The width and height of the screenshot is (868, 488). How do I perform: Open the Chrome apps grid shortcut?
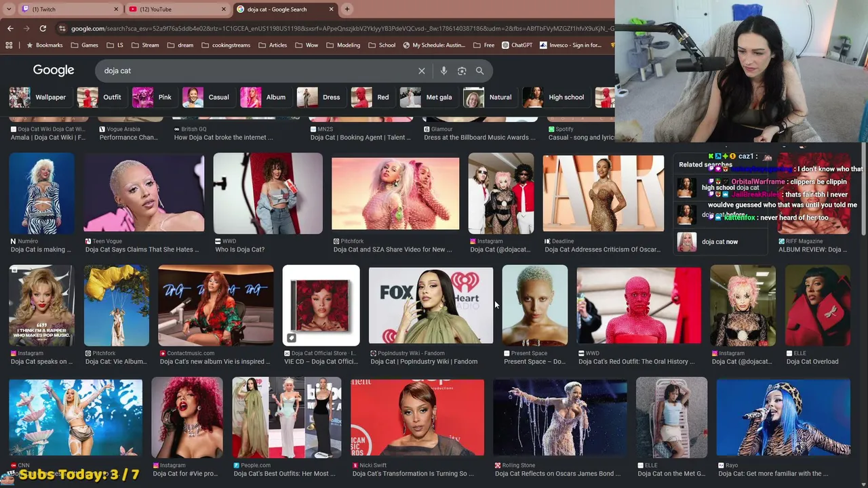click(x=9, y=45)
